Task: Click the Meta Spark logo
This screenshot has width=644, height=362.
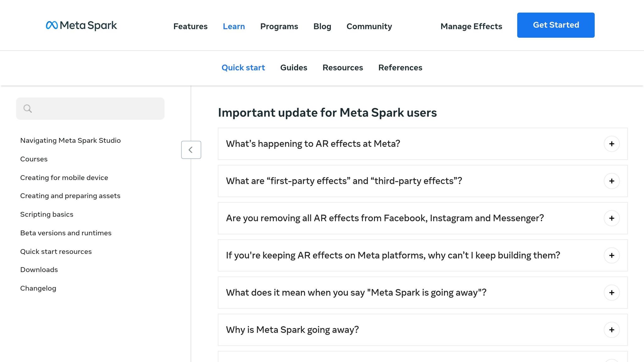Action: pos(81,25)
